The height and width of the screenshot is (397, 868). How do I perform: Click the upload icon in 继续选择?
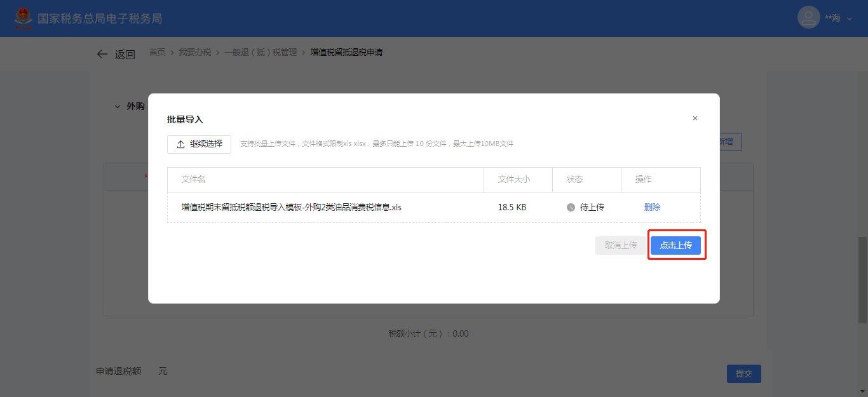pyautogui.click(x=180, y=144)
